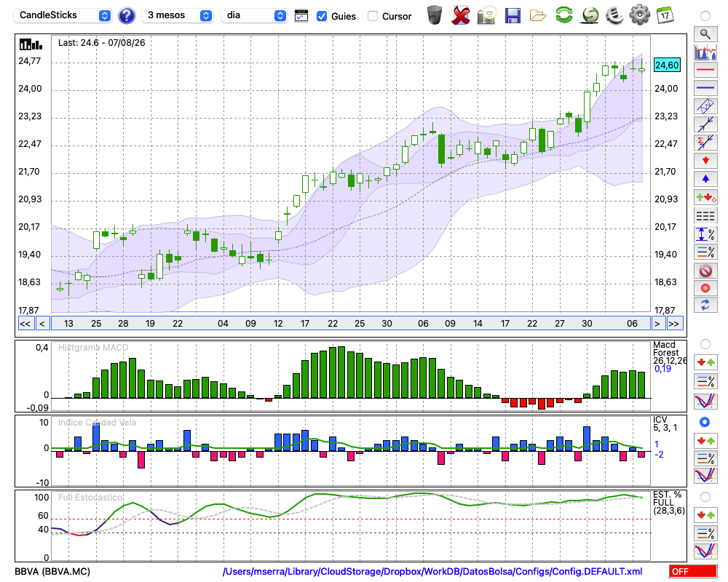Click the red OFF indicator
728x582 pixels.
pyautogui.click(x=693, y=571)
